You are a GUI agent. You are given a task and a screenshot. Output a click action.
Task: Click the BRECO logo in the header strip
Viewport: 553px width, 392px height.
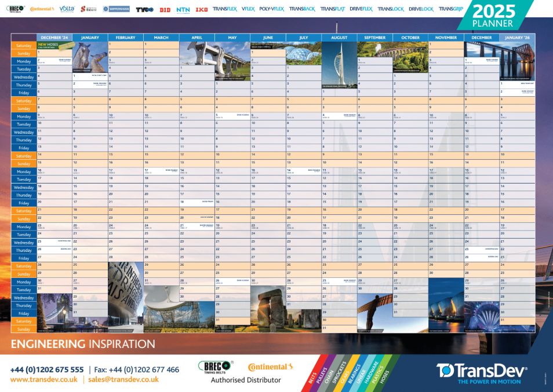pyautogui.click(x=16, y=9)
